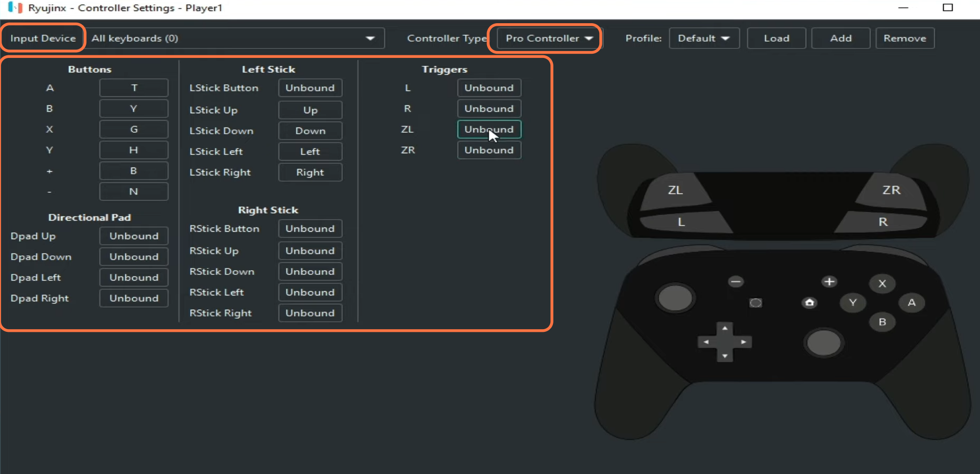Change the LStick Right binding
The width and height of the screenshot is (980, 474).
coord(310,172)
